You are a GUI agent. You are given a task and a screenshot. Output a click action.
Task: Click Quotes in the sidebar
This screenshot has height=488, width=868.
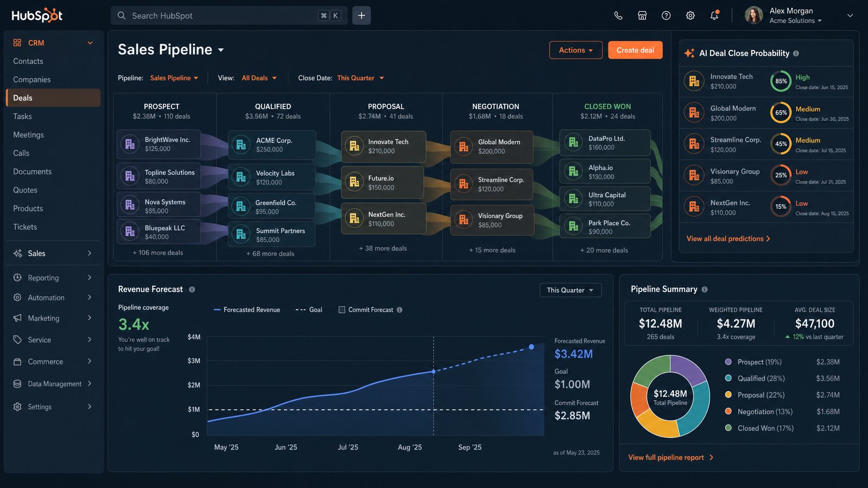(25, 190)
